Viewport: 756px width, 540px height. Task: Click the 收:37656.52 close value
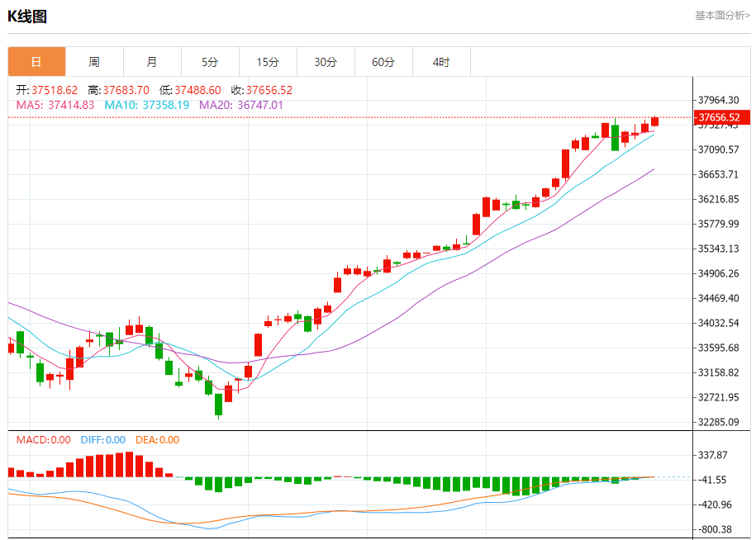pyautogui.click(x=262, y=90)
